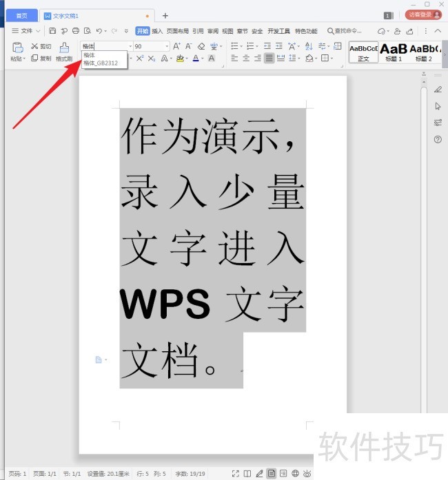448x480 pixels.
Task: Click the font color A swatch
Action: (x=196, y=58)
